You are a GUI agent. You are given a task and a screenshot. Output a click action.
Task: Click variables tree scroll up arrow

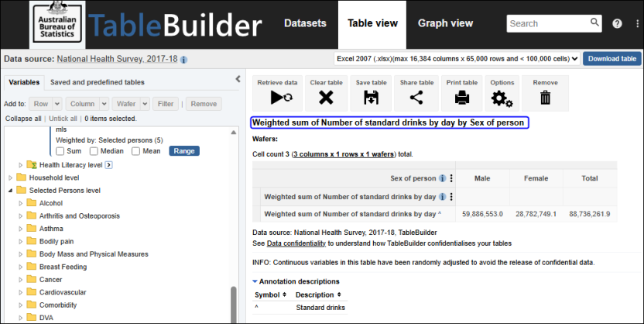coord(234,133)
